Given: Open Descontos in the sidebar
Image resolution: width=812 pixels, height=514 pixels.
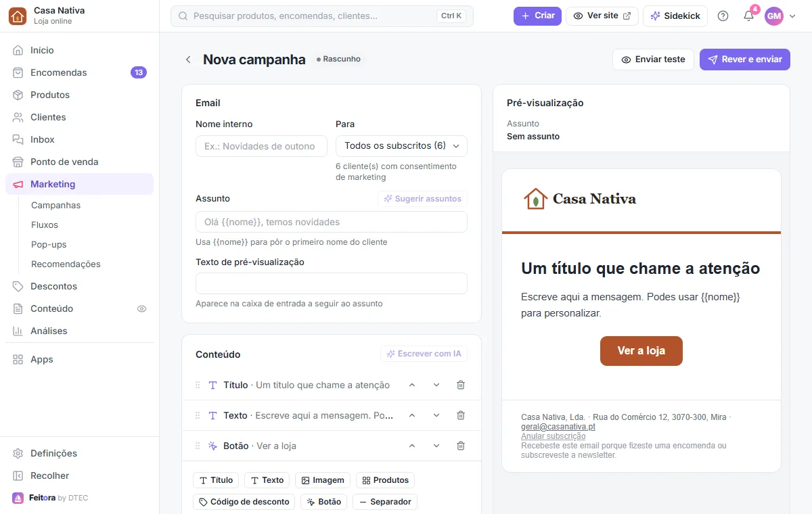Looking at the screenshot, I should click(80, 286).
